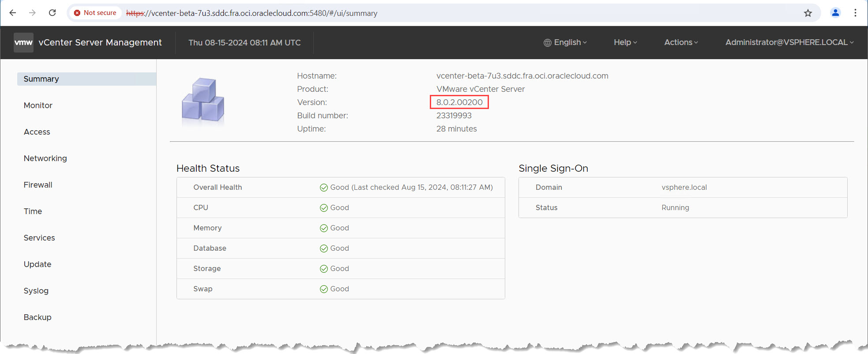Click the Swap green check icon
Screen dimensions: 868x354
(324, 289)
